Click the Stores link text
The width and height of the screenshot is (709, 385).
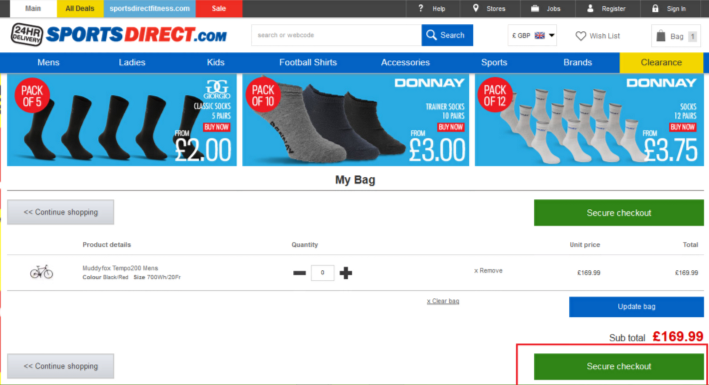pyautogui.click(x=496, y=9)
